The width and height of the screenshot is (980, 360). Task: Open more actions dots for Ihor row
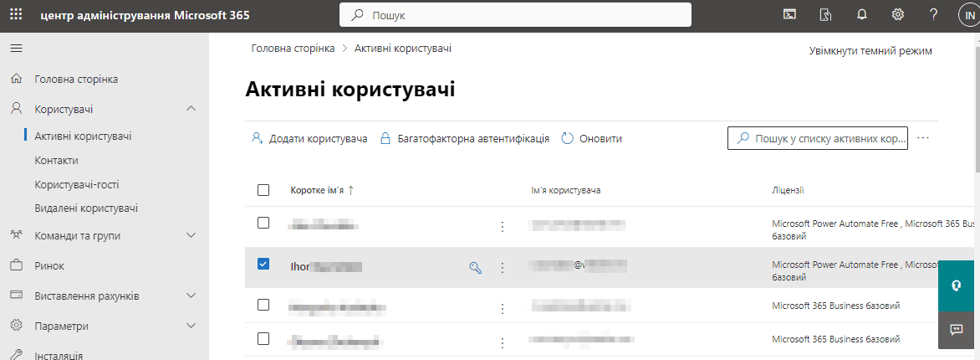tap(502, 268)
